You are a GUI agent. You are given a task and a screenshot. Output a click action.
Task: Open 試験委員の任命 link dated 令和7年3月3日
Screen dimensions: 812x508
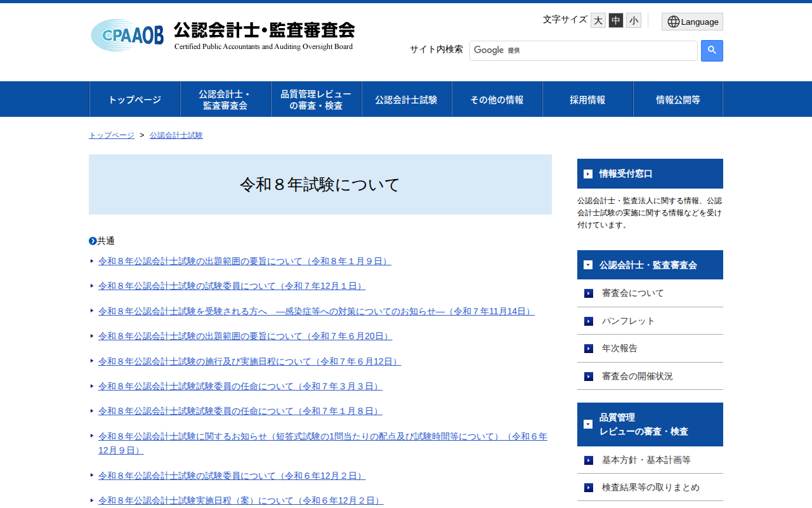click(x=240, y=386)
